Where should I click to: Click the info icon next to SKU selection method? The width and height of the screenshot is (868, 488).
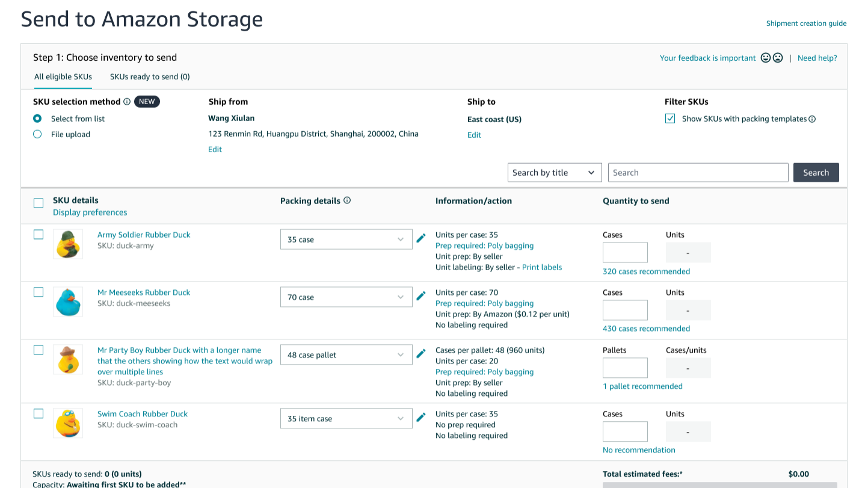coord(127,102)
